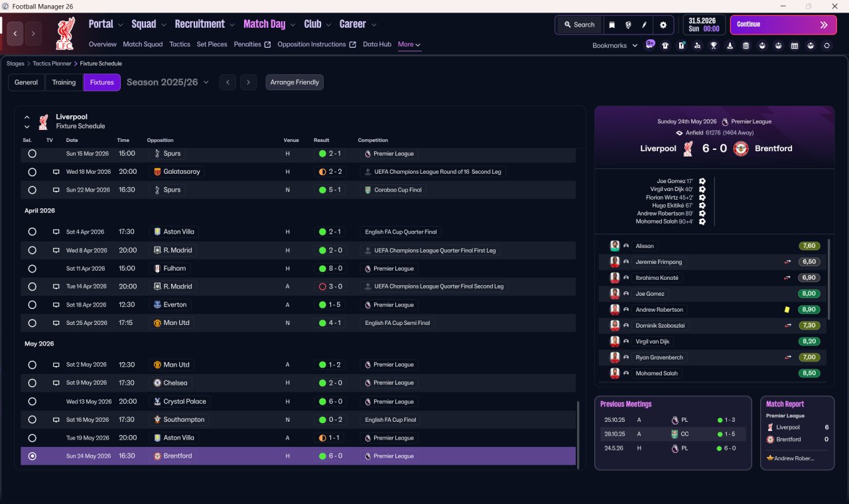The height and width of the screenshot is (504, 849).
Task: Select the Fulham fixture radio button
Action: tap(32, 269)
